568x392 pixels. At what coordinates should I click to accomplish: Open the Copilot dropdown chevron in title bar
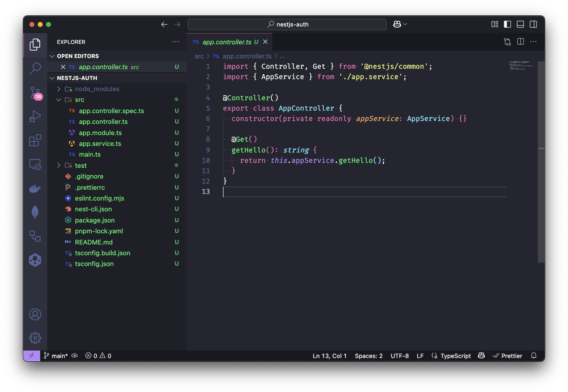[405, 24]
